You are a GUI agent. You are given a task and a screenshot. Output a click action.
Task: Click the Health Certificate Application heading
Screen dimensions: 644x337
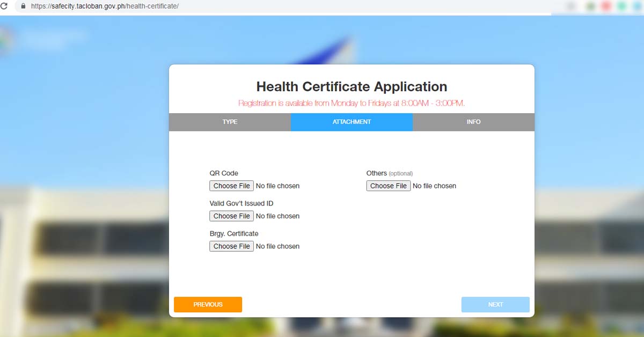coord(352,86)
